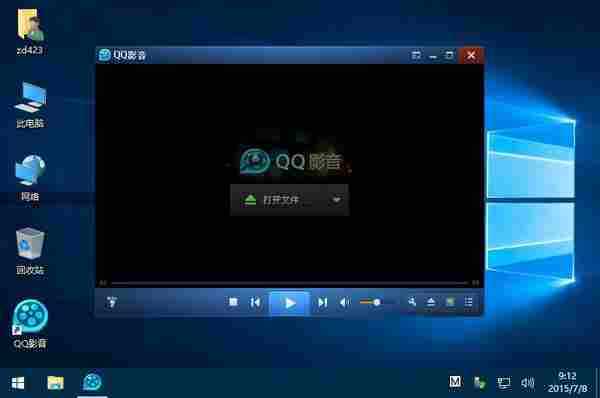Start playback with the play button
The width and height of the screenshot is (600, 398).
click(x=290, y=303)
